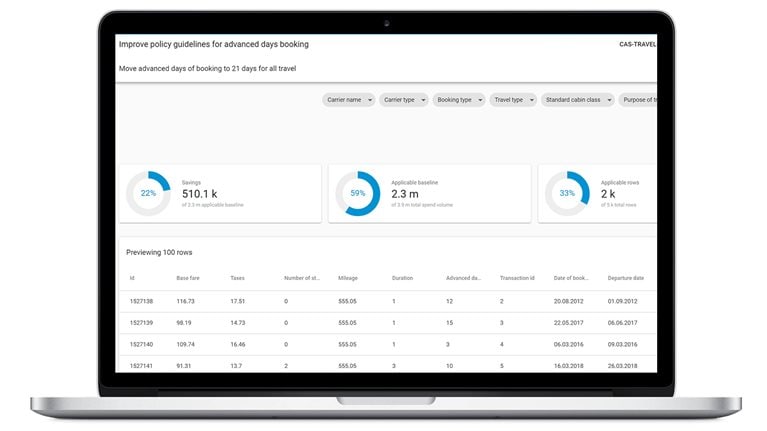Sort by the Transaction id column header
The width and height of the screenshot is (767, 431).
[517, 278]
